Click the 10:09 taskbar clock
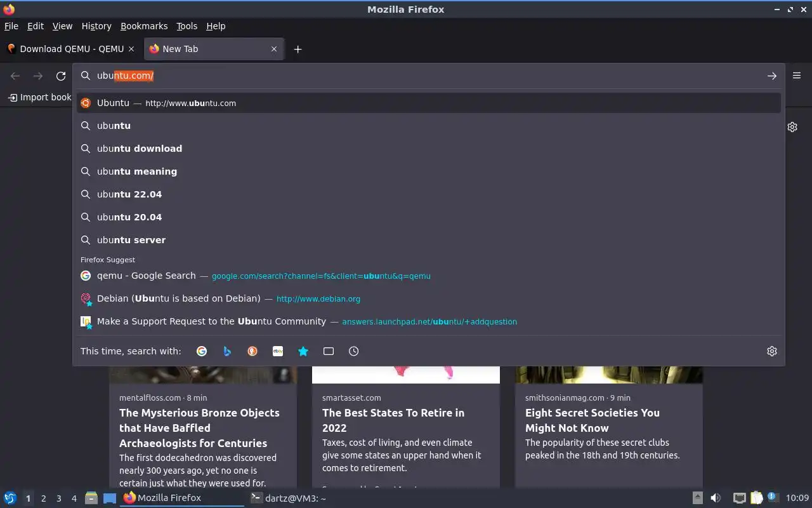812x508 pixels. 797,498
